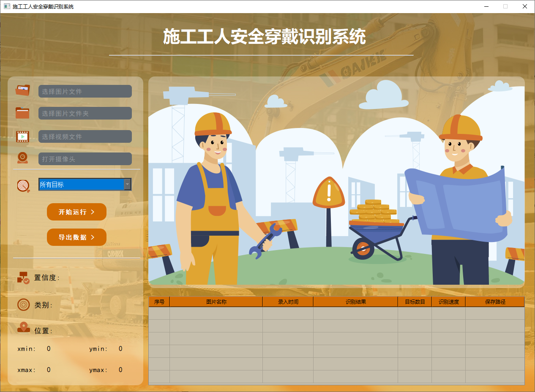This screenshot has width=535, height=392.
Task: Click the target filter icon beside 所有目标
Action: [24, 185]
